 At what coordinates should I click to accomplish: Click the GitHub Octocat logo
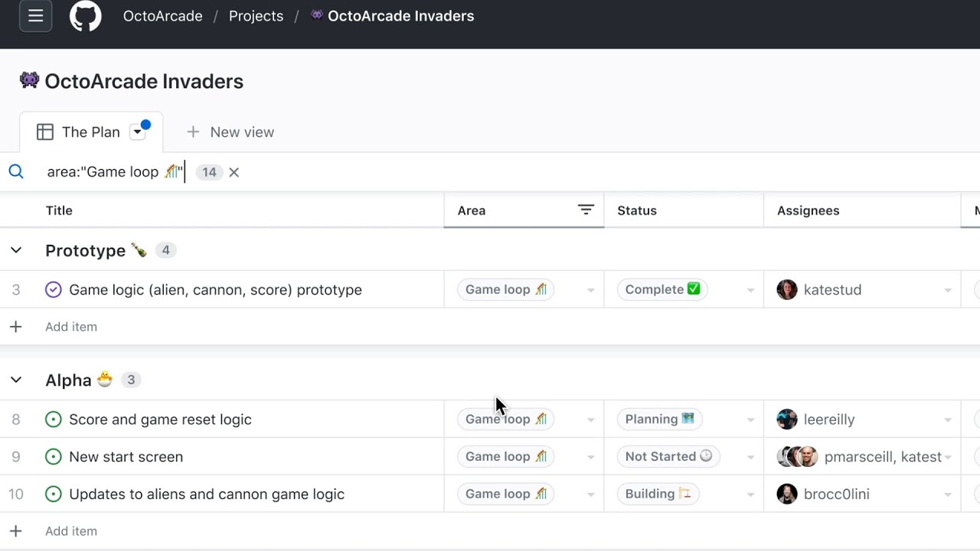[86, 16]
